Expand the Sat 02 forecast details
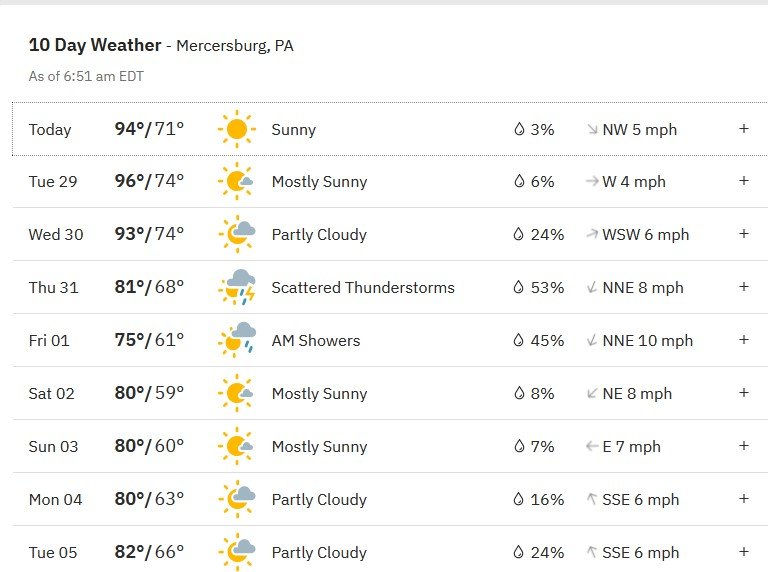 point(744,392)
